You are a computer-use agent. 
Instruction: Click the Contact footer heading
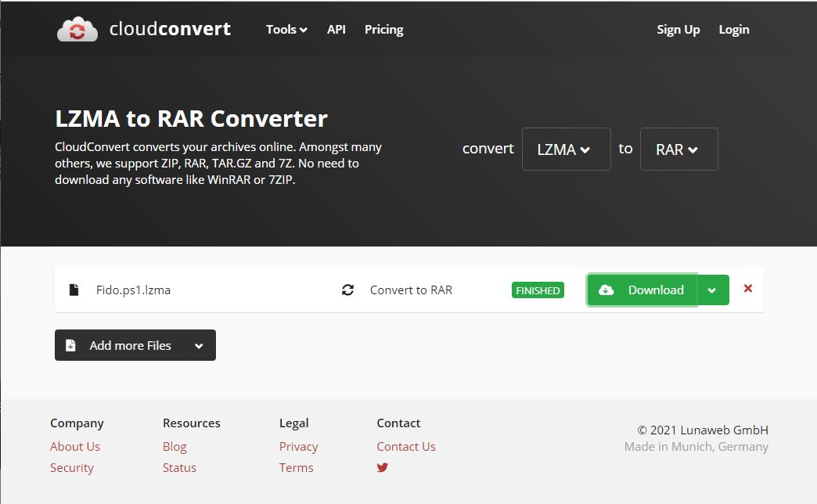(398, 423)
